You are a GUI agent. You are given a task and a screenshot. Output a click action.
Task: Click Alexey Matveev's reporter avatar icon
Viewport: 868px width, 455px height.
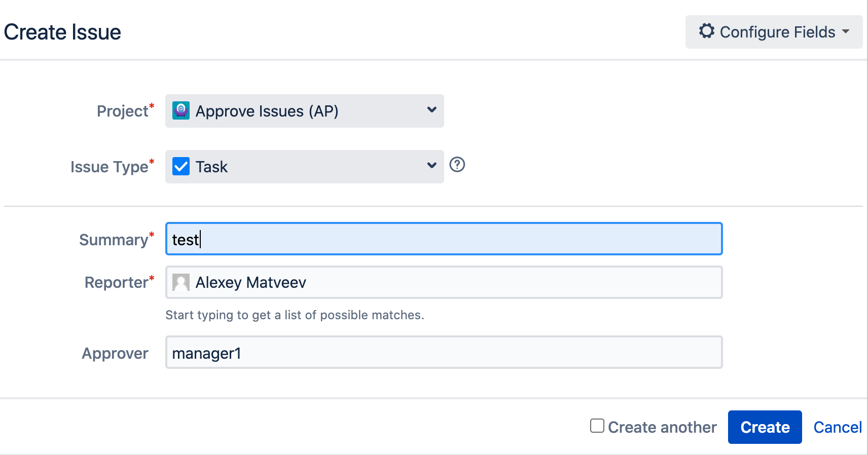(x=181, y=282)
